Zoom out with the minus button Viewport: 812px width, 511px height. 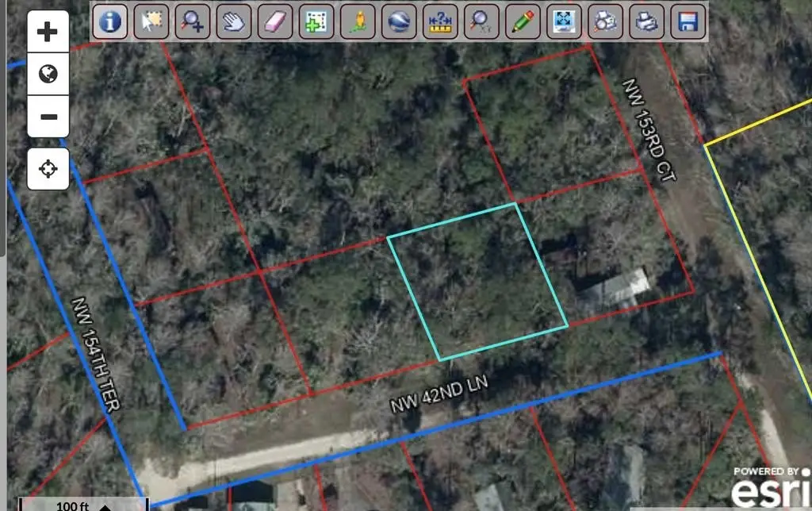[48, 117]
